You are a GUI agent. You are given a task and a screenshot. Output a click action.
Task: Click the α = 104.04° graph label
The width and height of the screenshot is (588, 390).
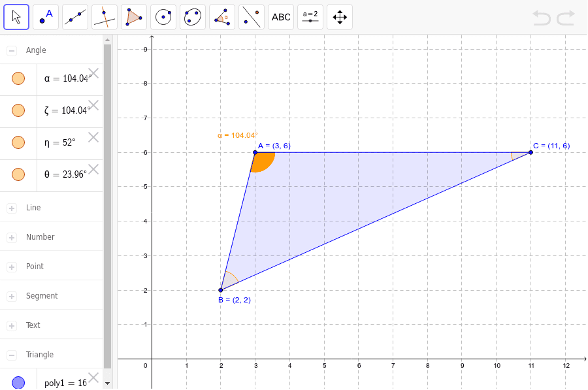238,135
